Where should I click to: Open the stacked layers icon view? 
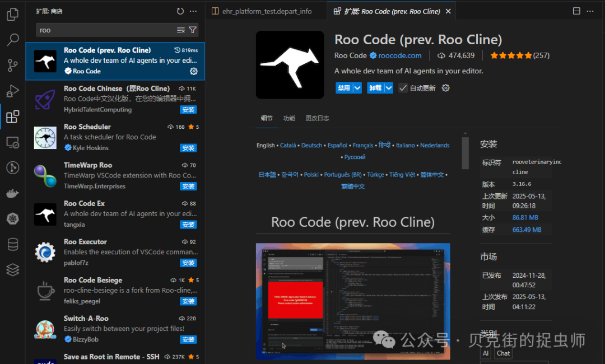coord(13,270)
